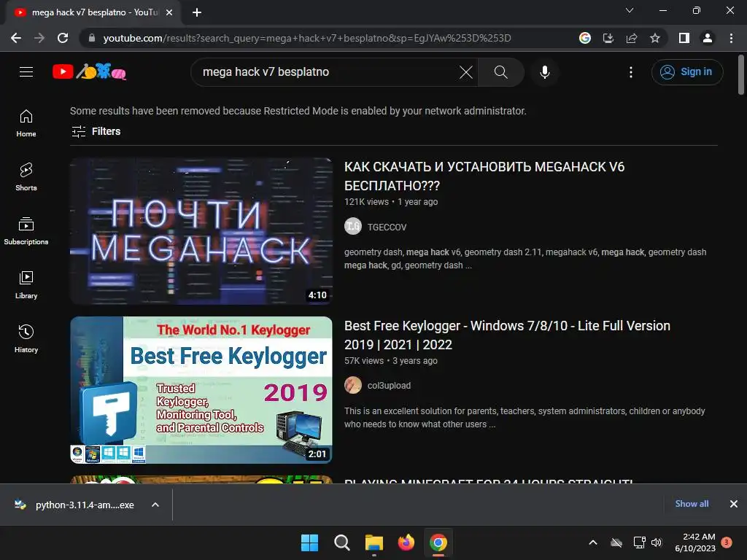747x560 pixels.
Task: Open КАК СКАЧАТЬ MEGAHACK V6 video title
Action: pos(484,176)
